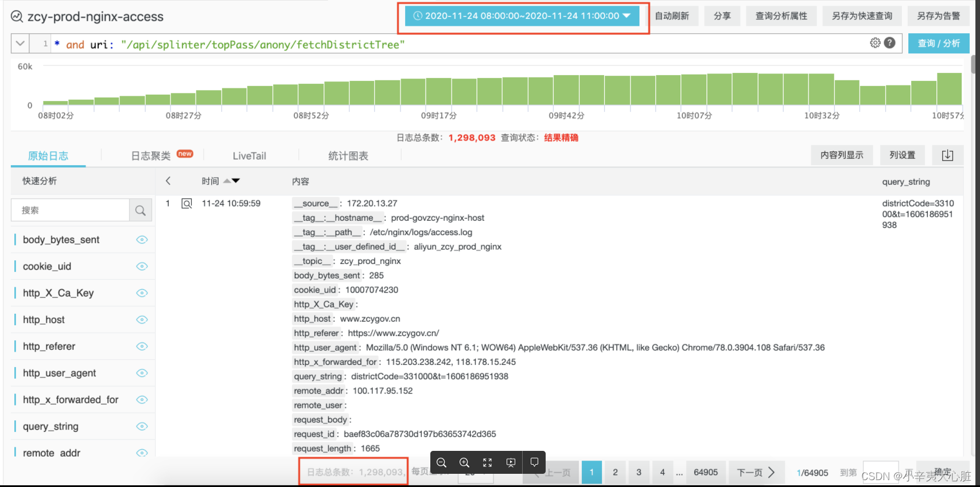Toggle http_X_Ca_Key field eye icon
Viewport: 980px width, 487px height.
(142, 293)
